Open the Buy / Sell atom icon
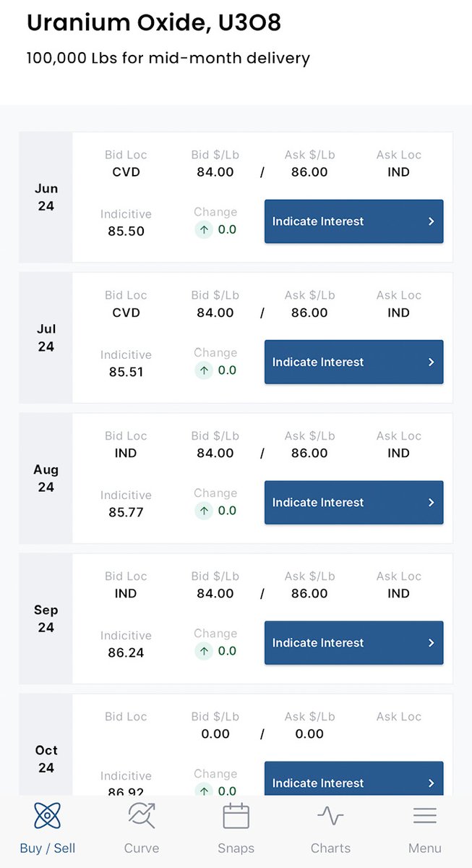Screen dimensions: 472x868 47,816
